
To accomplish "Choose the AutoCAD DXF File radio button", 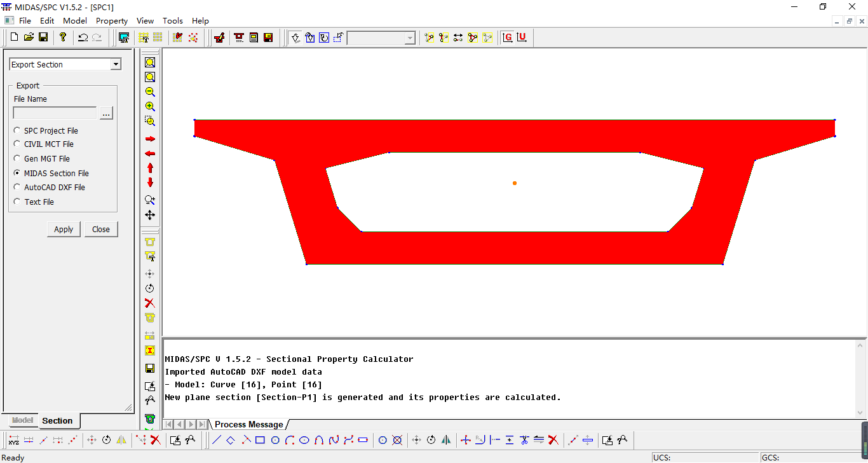I will (x=17, y=187).
